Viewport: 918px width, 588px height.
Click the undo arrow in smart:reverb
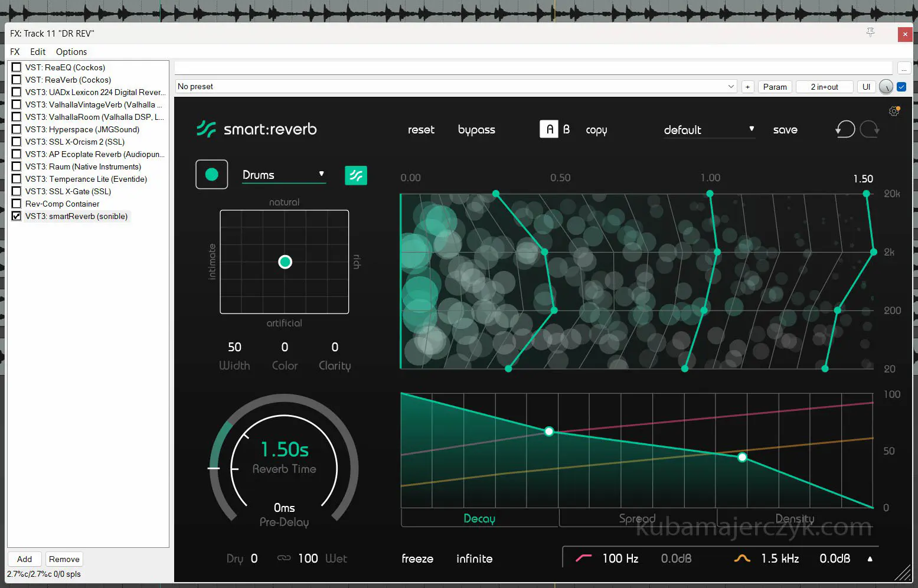(845, 129)
